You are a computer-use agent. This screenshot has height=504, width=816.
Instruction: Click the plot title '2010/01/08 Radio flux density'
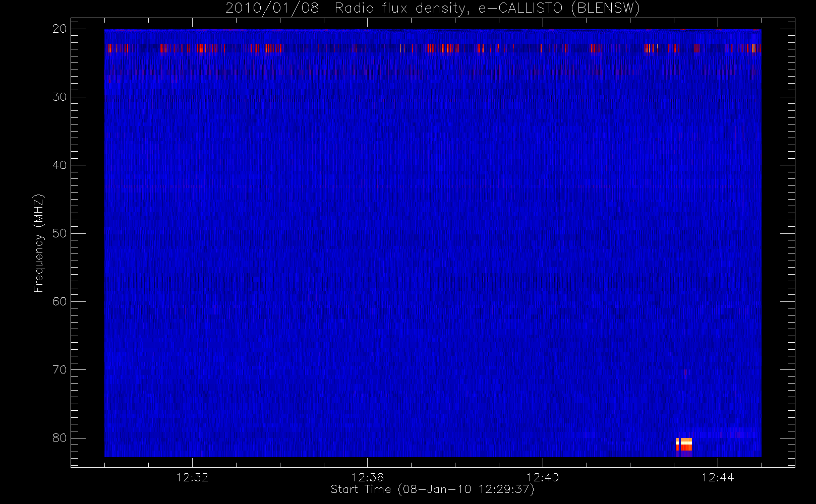click(x=433, y=9)
